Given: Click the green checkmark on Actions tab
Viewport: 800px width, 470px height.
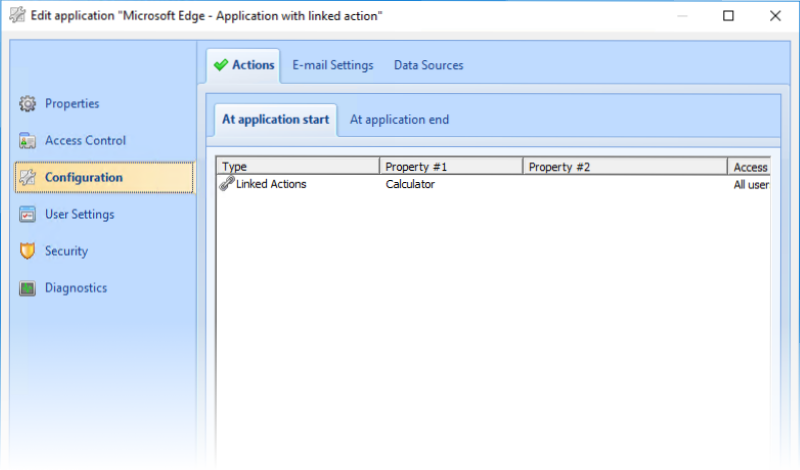Looking at the screenshot, I should click(221, 65).
